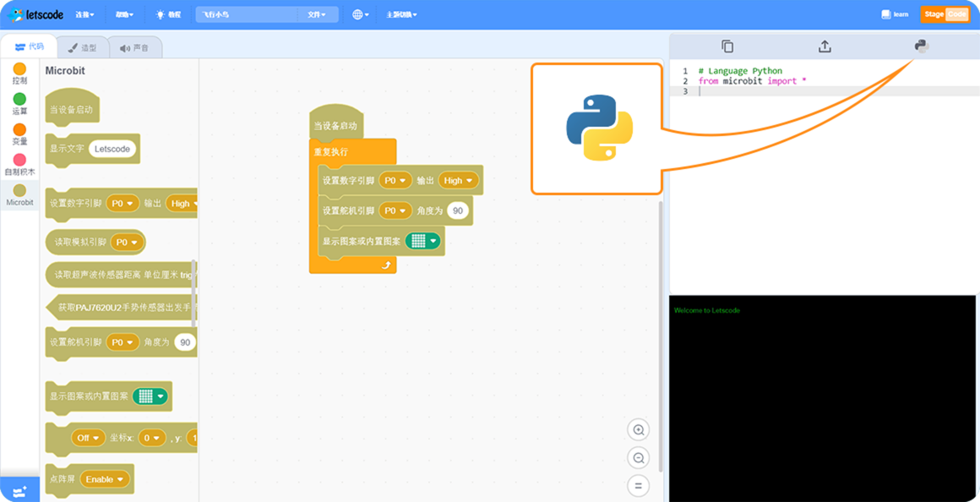Open P0 dropdown in workspace 设置舵机引脚 block
The width and height of the screenshot is (980, 502).
(395, 210)
